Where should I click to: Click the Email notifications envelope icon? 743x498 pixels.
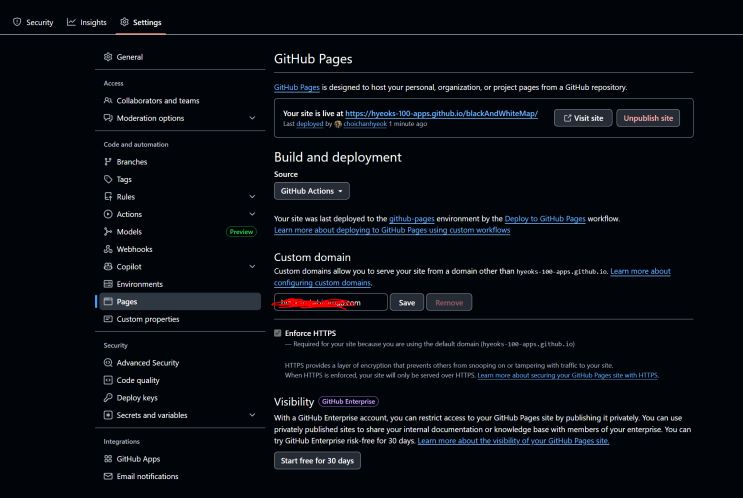[108, 476]
